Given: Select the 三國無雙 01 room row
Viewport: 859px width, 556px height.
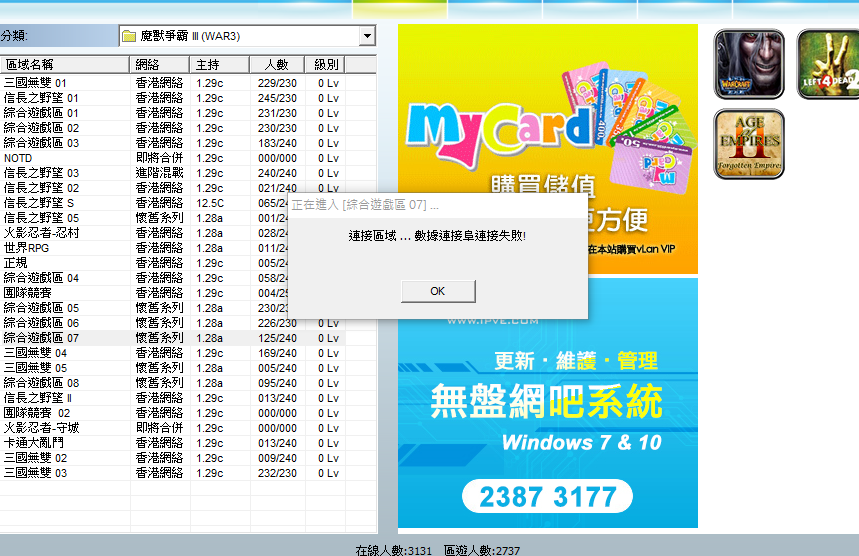Looking at the screenshot, I should pyautogui.click(x=35, y=83).
